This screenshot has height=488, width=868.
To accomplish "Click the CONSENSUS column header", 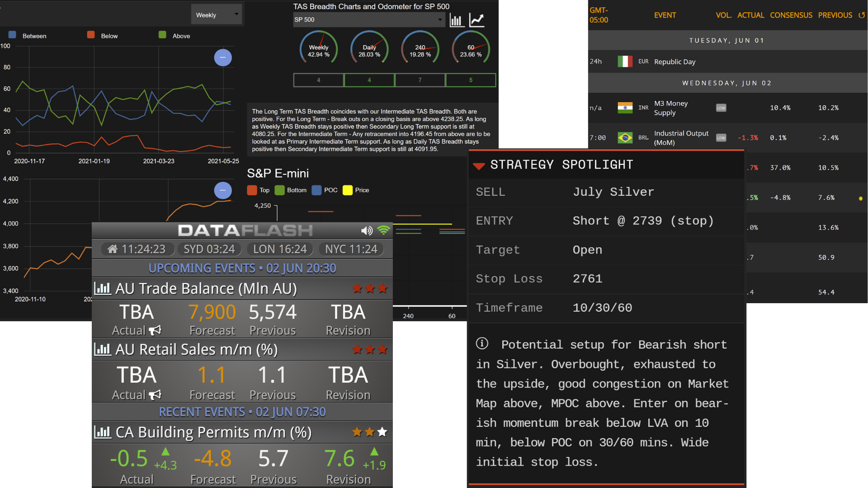I will point(791,15).
